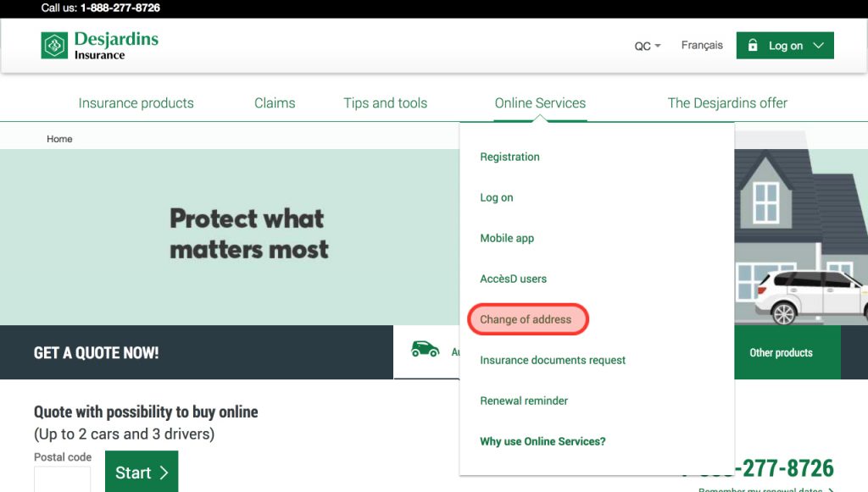This screenshot has width=868, height=492.
Task: Click the Start quote button
Action: click(x=142, y=472)
